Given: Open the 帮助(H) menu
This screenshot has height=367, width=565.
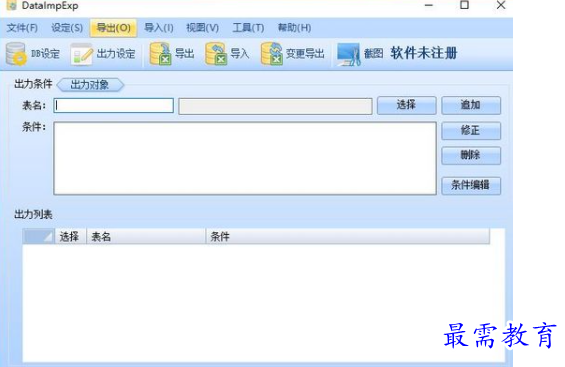Looking at the screenshot, I should tap(294, 28).
